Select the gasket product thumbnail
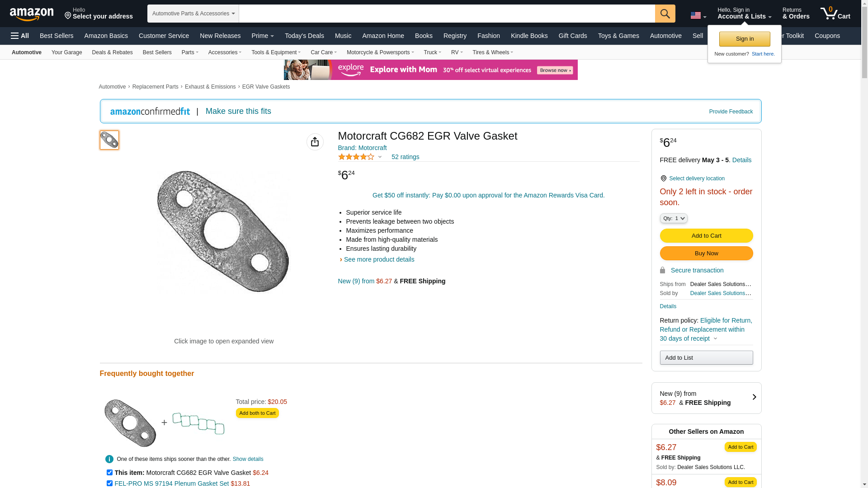Viewport: 868px width, 488px height. [109, 140]
